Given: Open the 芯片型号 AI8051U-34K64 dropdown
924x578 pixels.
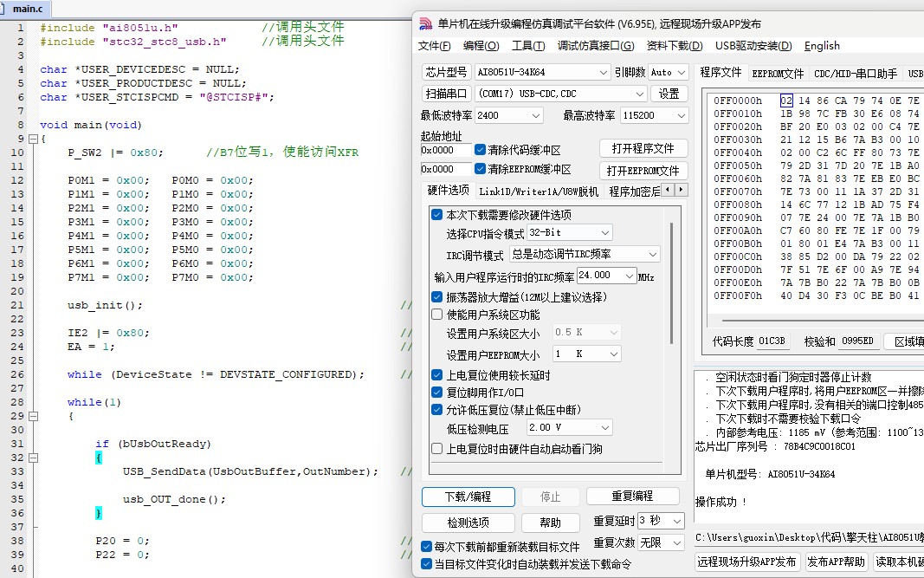Looking at the screenshot, I should click(542, 72).
